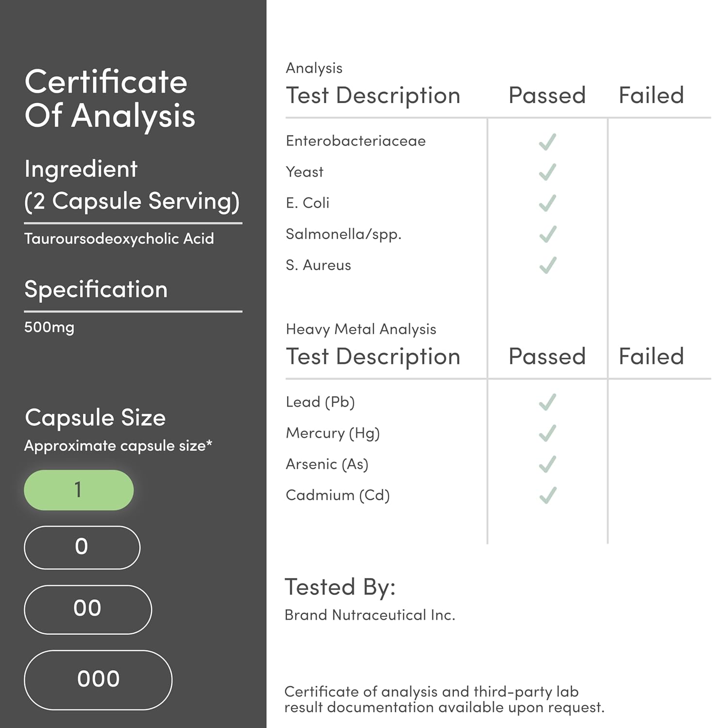Click the Enterobacteriaceae passed checkmark

click(x=547, y=142)
